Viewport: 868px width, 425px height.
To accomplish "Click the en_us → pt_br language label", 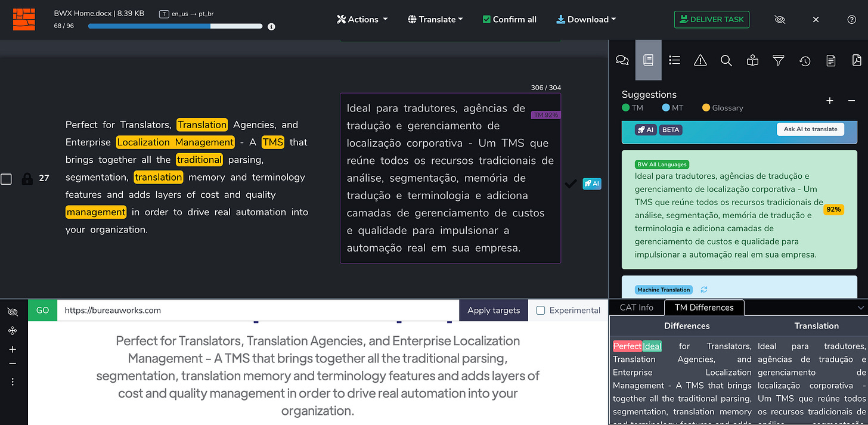I will (193, 13).
